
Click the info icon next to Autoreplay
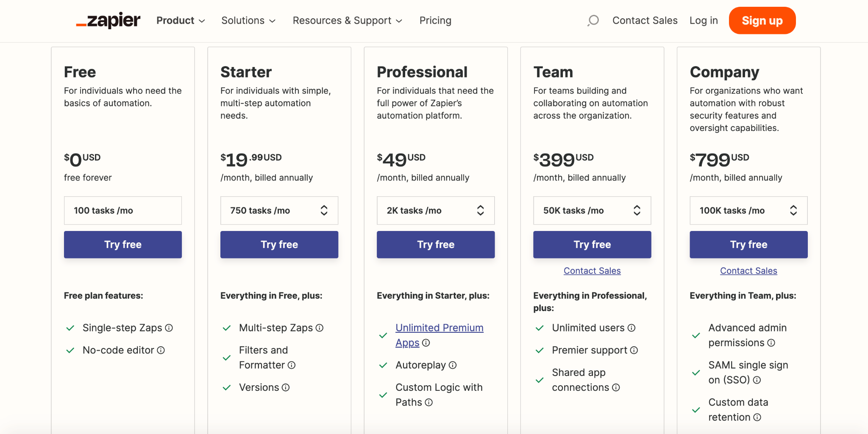[x=453, y=365]
